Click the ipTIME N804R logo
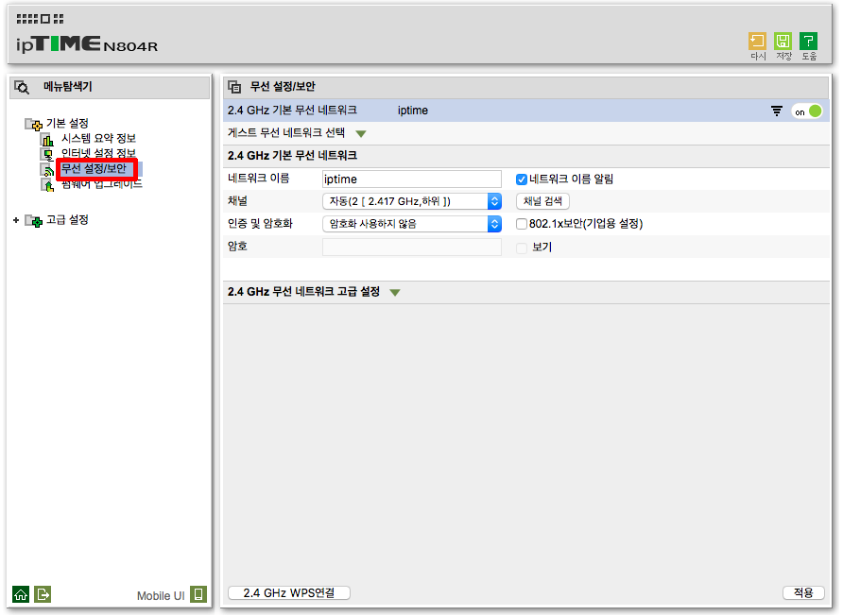 pos(87,44)
